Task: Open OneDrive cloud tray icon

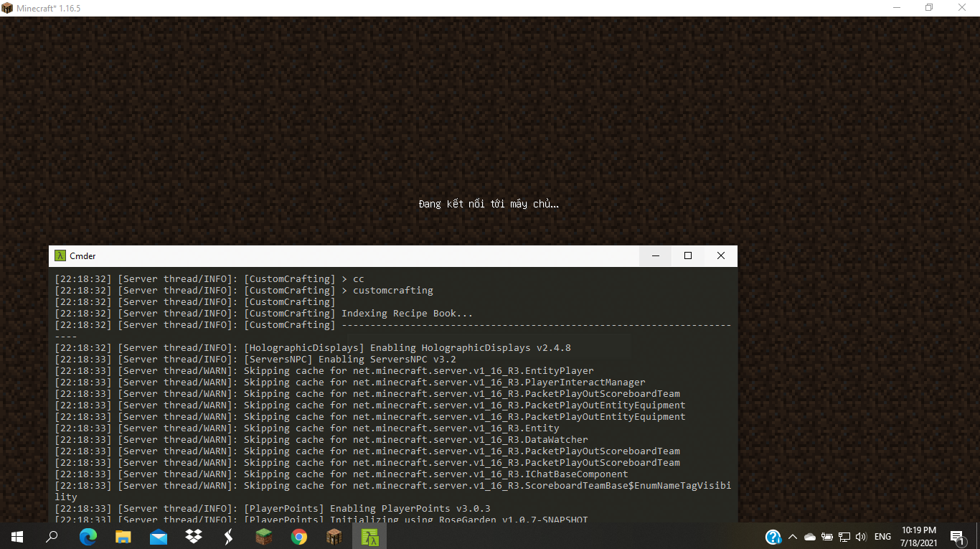Action: pos(810,537)
